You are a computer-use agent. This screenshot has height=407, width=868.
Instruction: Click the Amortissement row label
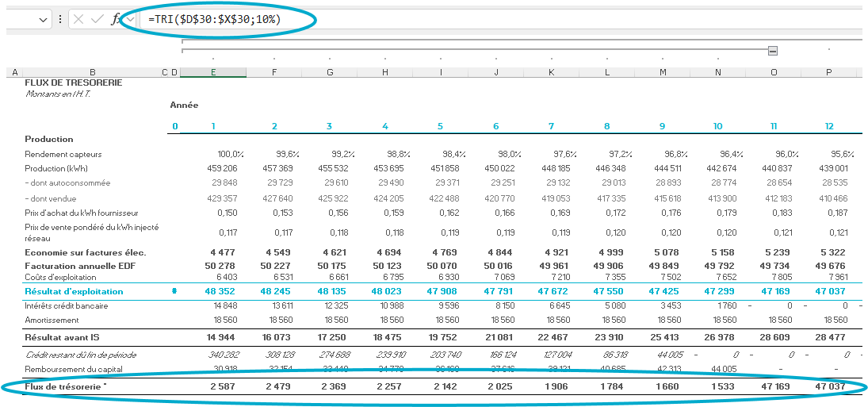tap(52, 320)
